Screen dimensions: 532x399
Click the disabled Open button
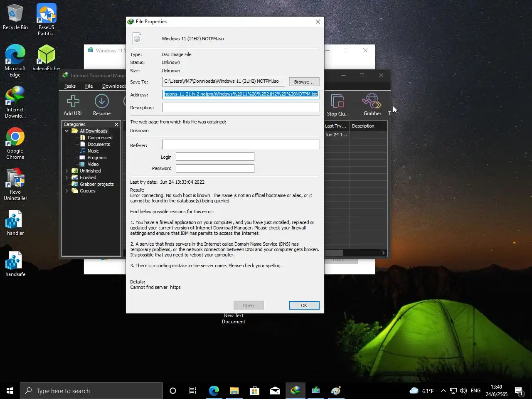pos(248,305)
